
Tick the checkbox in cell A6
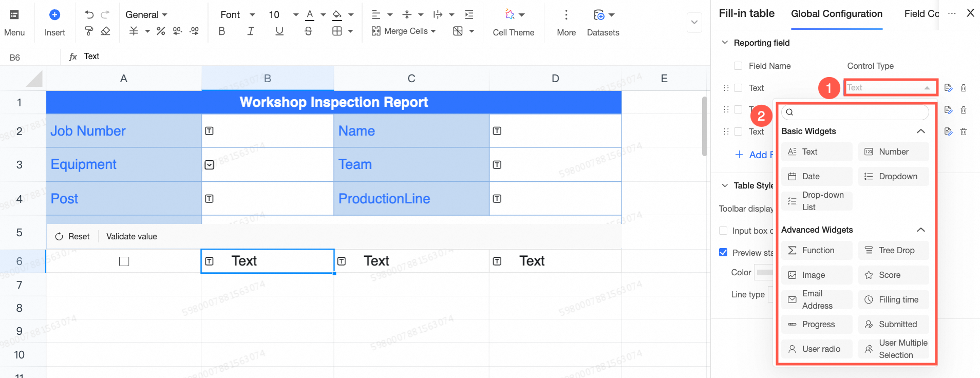point(124,261)
